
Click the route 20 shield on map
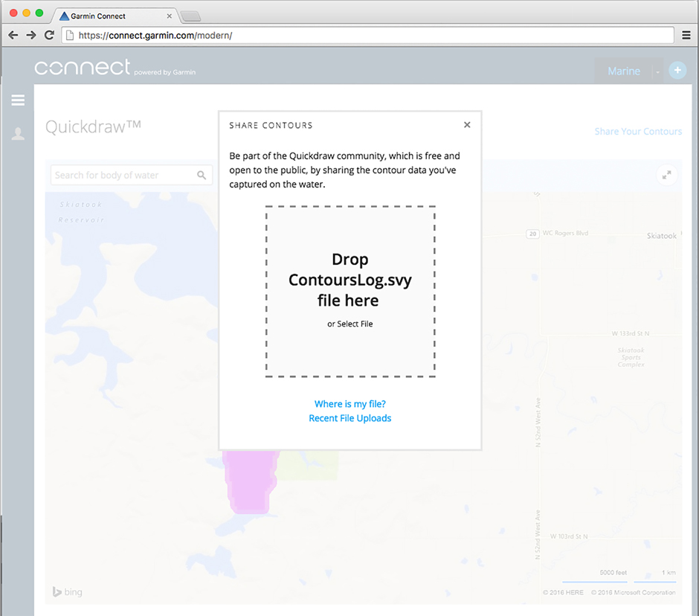coord(532,234)
